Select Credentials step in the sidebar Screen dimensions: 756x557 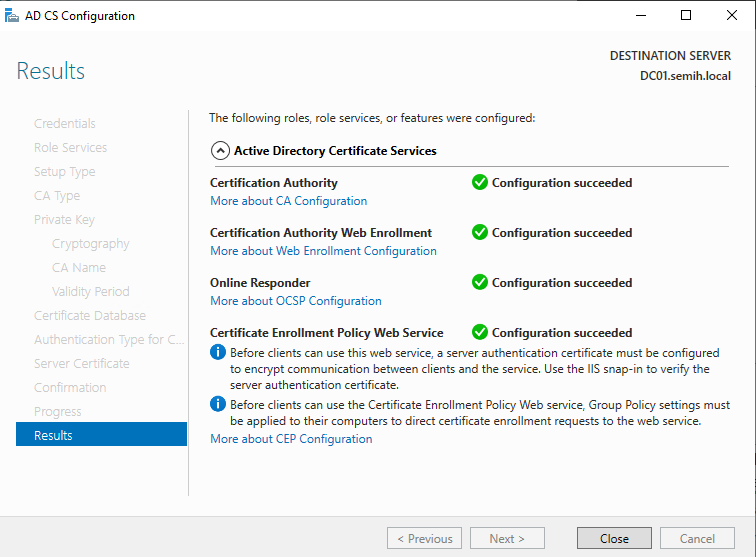click(x=65, y=123)
